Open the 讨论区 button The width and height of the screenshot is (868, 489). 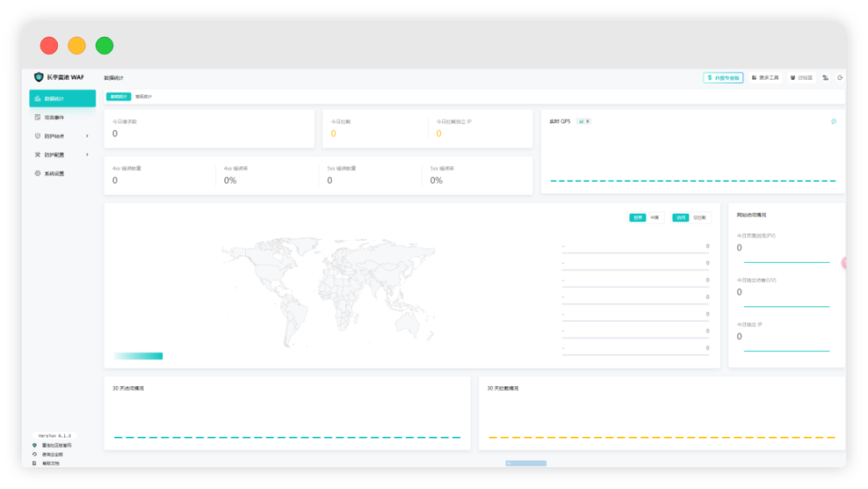[x=801, y=77]
